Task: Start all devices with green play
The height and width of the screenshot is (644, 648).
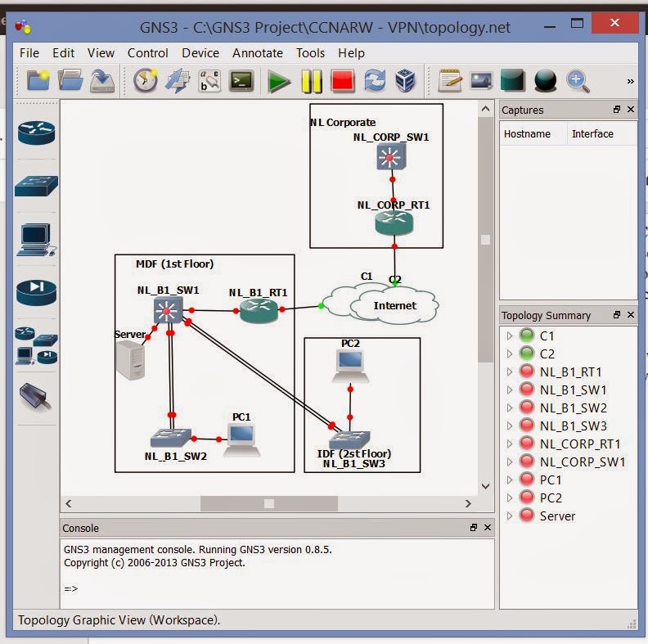Action: pyautogui.click(x=279, y=82)
